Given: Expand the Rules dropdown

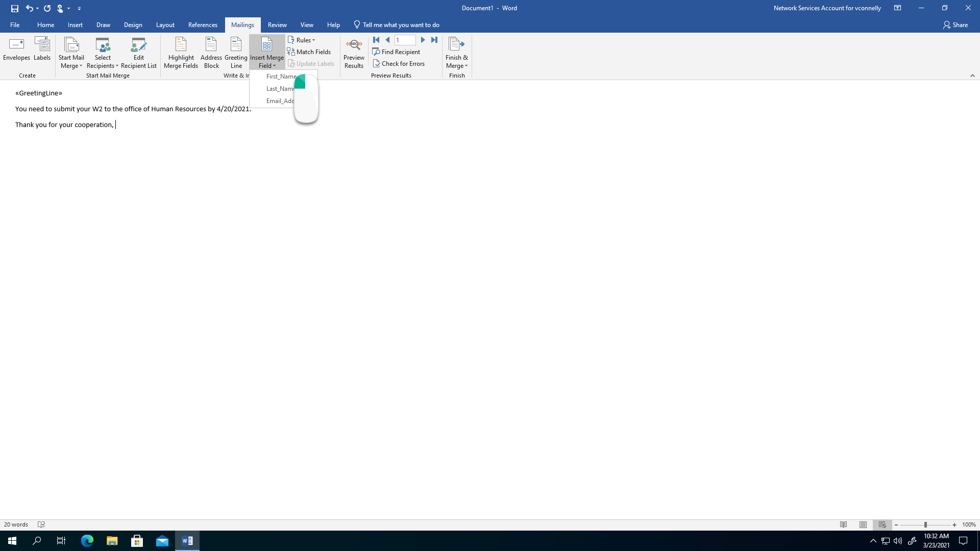Looking at the screenshot, I should click(302, 40).
